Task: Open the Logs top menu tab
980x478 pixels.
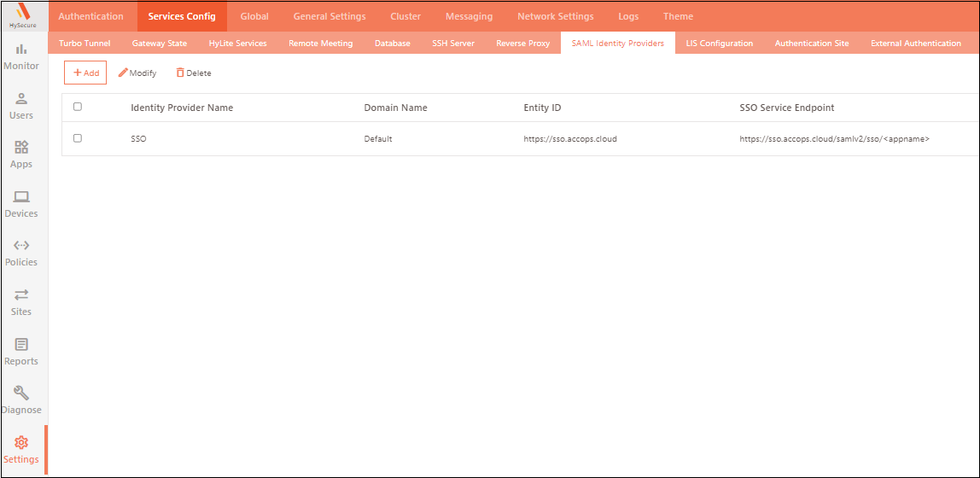Action: point(628,16)
